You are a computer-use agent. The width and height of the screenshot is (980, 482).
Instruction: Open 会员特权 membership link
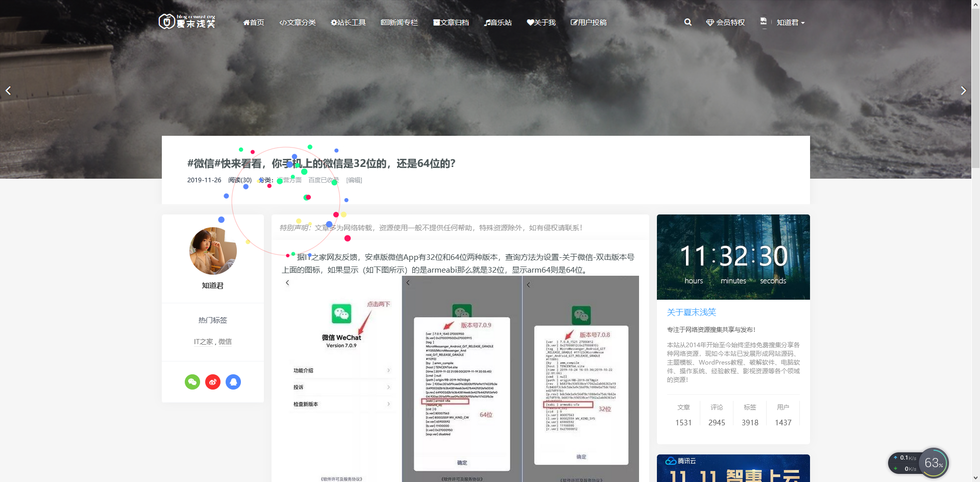[725, 22]
